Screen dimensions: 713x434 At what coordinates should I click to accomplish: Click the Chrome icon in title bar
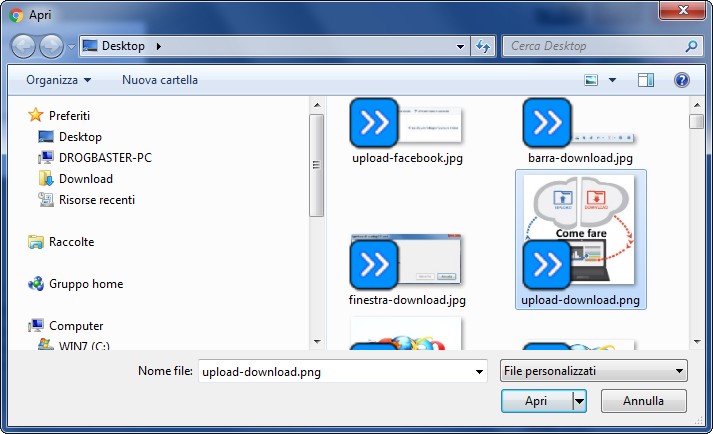[x=16, y=15]
